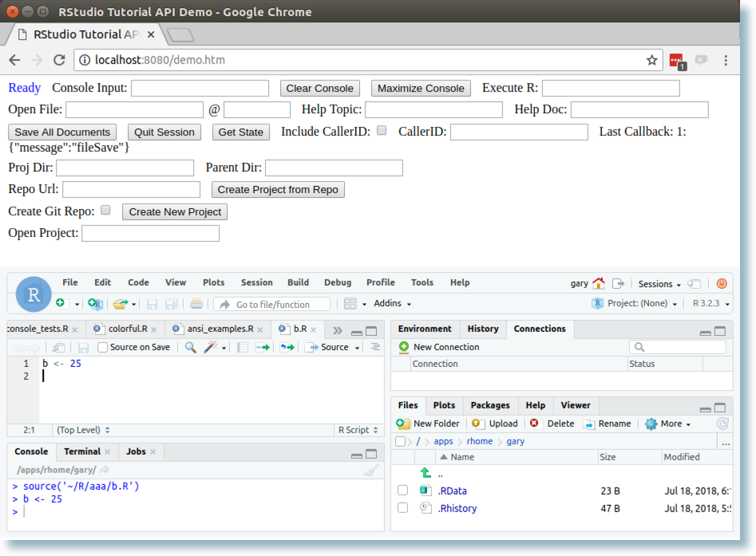Click the gary home icon
The width and height of the screenshot is (756, 556).
pos(599,284)
